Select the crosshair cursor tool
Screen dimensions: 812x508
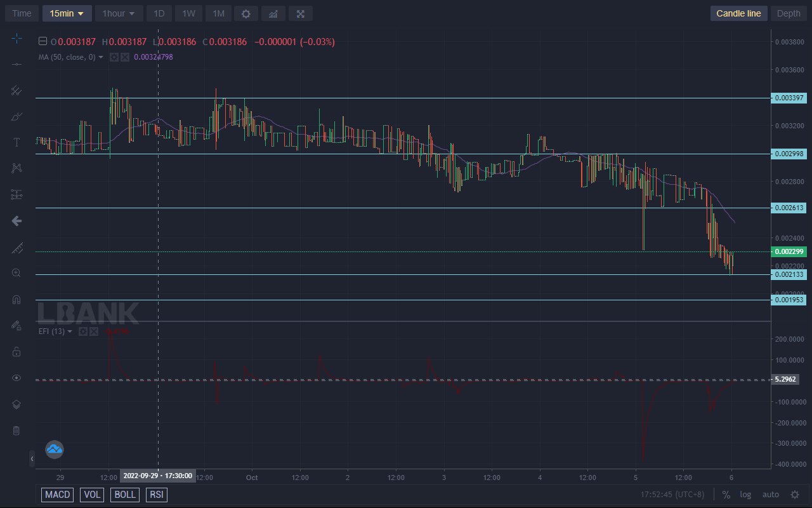pyautogui.click(x=16, y=39)
